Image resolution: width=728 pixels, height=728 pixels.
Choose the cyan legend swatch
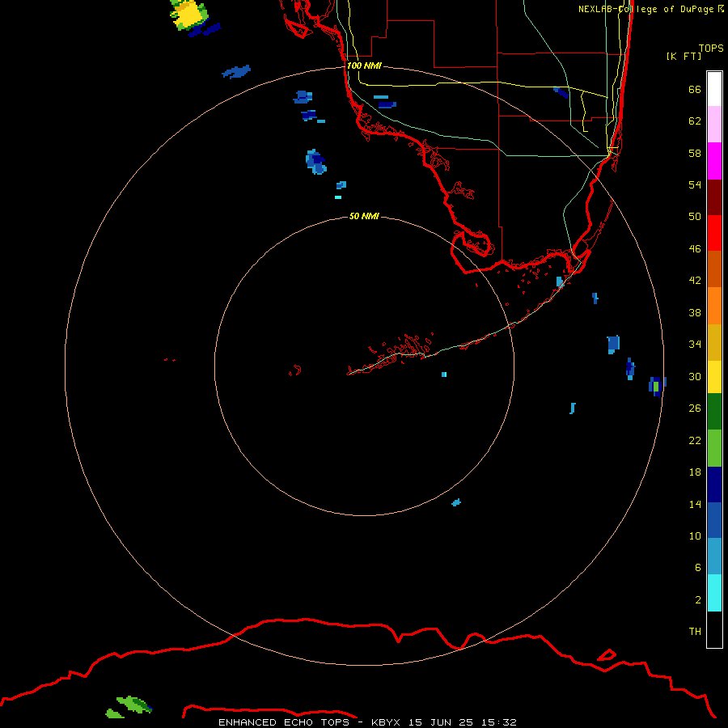coord(714,593)
